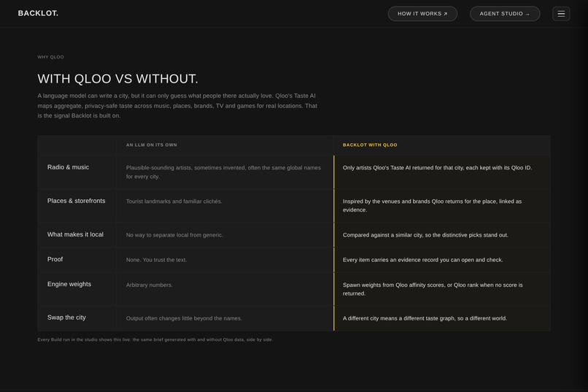Click the BACKLOT. logo

coord(38,13)
